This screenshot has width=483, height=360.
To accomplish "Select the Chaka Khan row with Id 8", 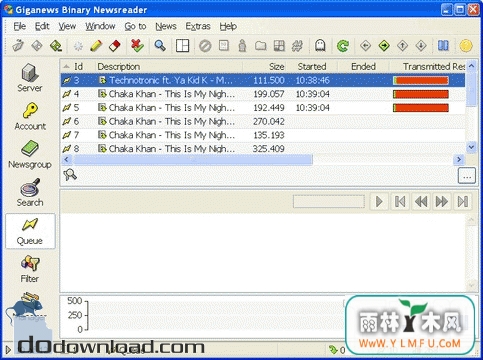I will tap(263, 148).
